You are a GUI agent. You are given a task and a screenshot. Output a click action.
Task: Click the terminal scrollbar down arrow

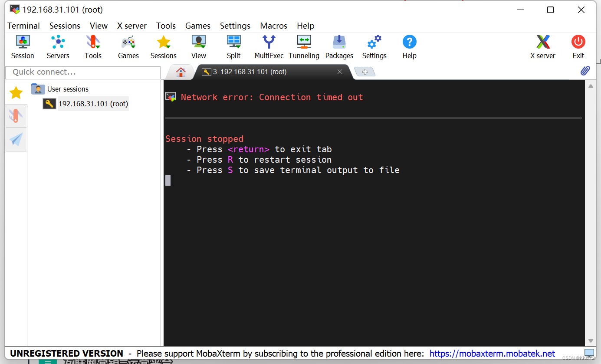pos(591,341)
